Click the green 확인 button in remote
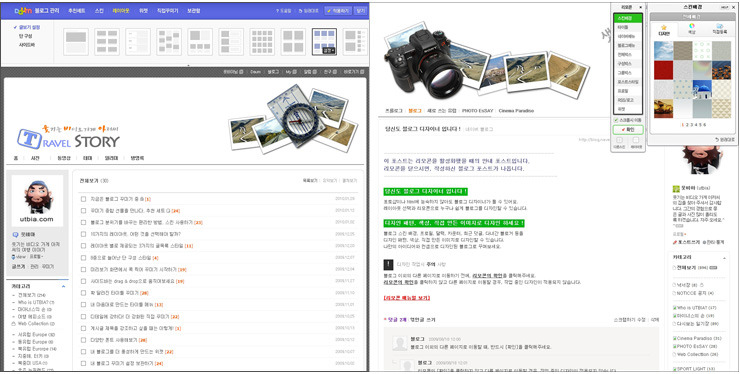 (628, 129)
